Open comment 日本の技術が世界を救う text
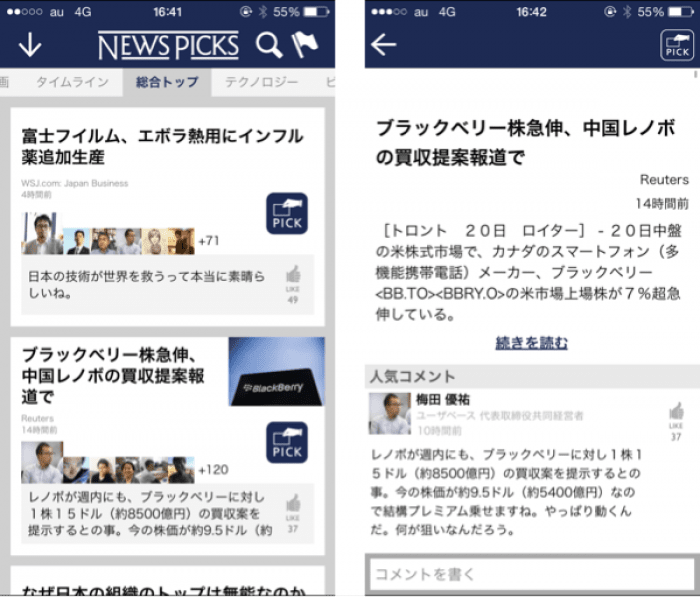 pos(146,285)
